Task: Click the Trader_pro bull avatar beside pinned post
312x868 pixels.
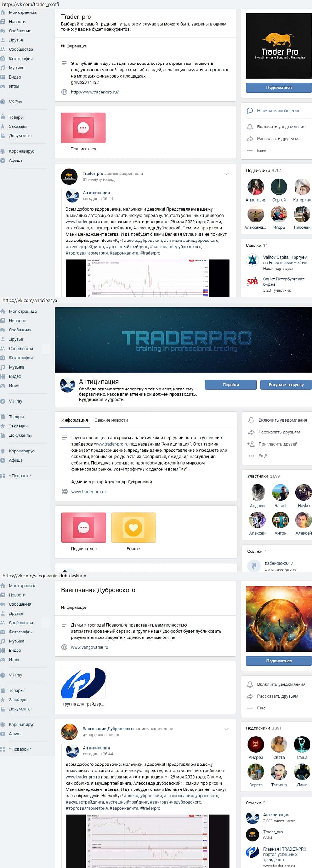Action: point(69,177)
